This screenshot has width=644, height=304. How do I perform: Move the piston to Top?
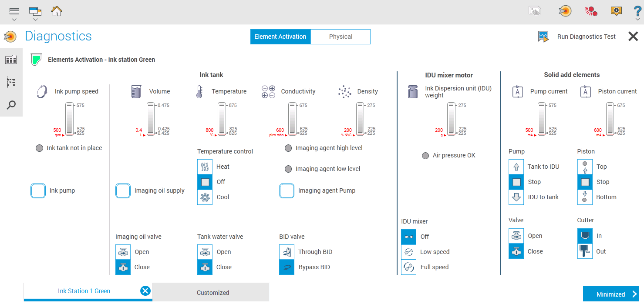coord(585,167)
